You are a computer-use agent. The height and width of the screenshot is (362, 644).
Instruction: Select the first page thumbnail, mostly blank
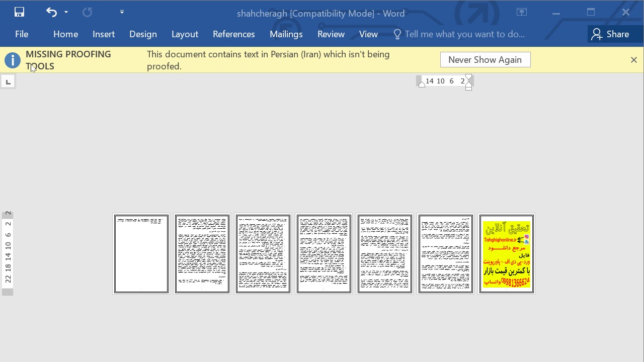click(141, 254)
